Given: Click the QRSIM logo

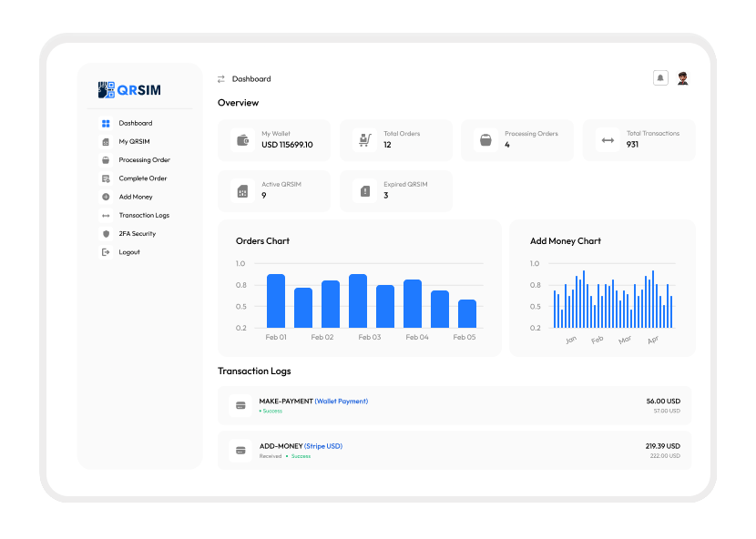Looking at the screenshot, I should click(129, 90).
